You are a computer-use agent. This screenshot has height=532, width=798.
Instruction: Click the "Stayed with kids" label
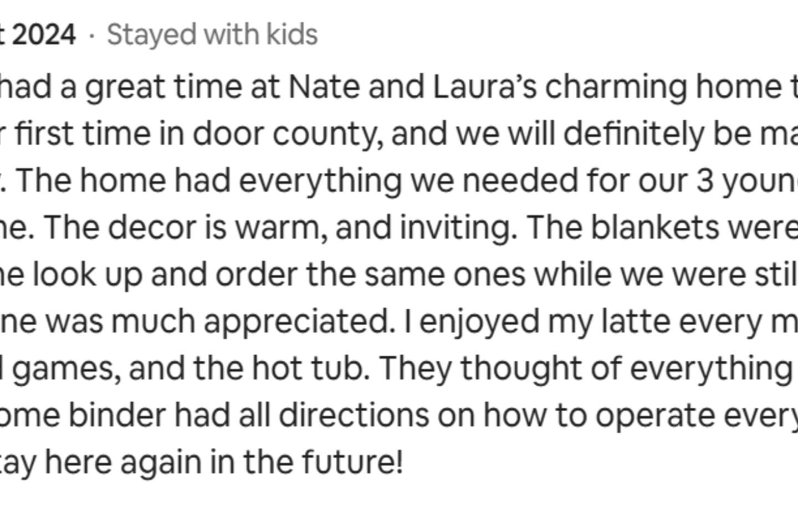coord(212,34)
